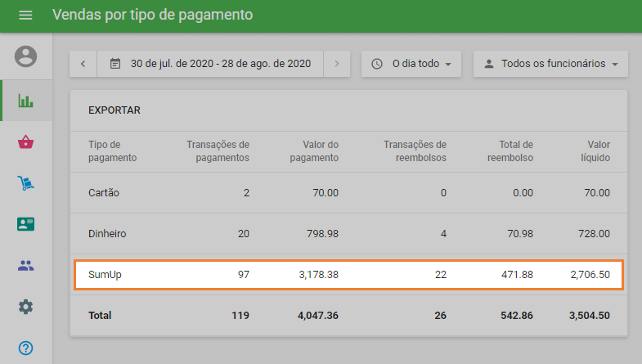
Task: Go to previous date period arrow
Action: pyautogui.click(x=83, y=64)
